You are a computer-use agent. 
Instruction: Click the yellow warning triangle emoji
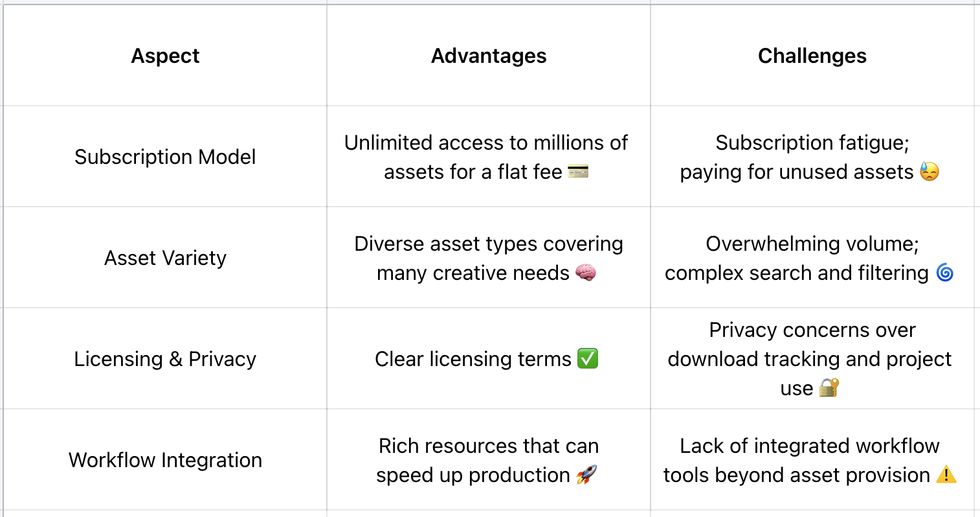point(946,475)
